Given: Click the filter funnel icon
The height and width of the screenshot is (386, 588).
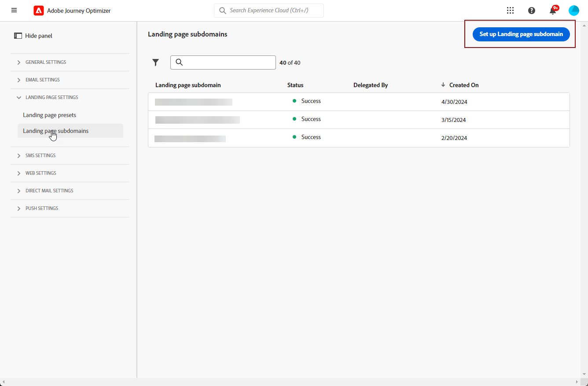Looking at the screenshot, I should (155, 62).
